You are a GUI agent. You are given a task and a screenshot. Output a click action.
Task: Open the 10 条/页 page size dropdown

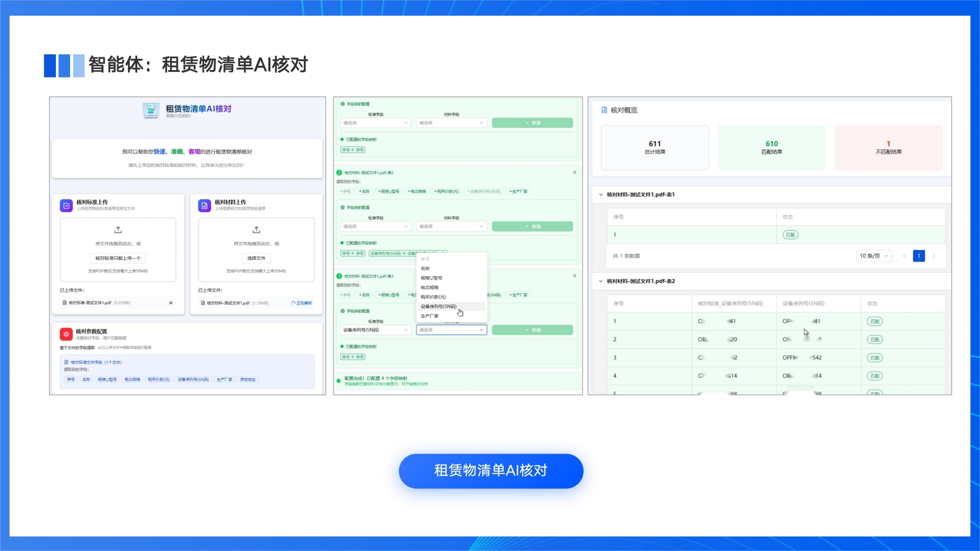[874, 256]
